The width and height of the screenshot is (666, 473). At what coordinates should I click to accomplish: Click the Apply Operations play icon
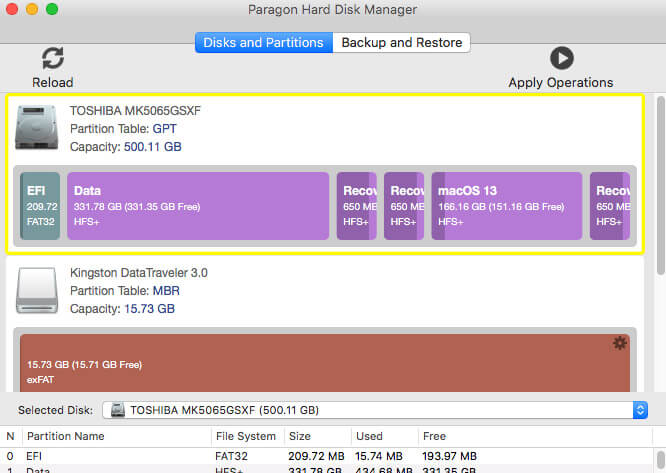click(561, 58)
